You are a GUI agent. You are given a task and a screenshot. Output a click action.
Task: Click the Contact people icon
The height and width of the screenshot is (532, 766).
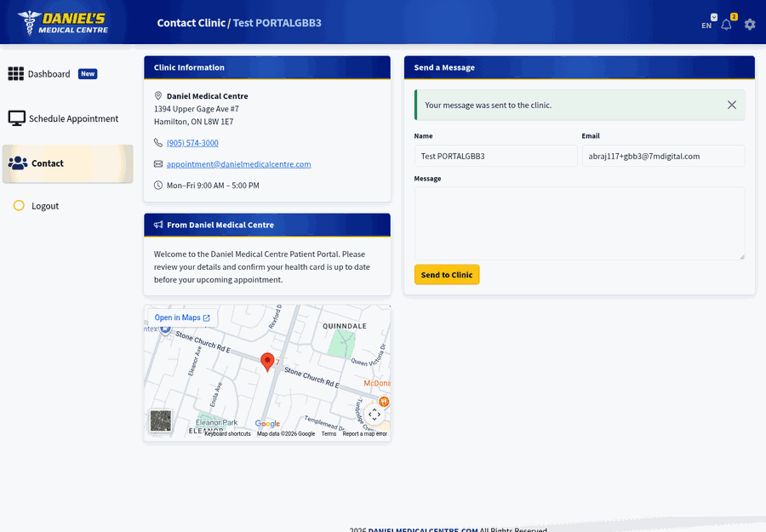[x=18, y=163]
